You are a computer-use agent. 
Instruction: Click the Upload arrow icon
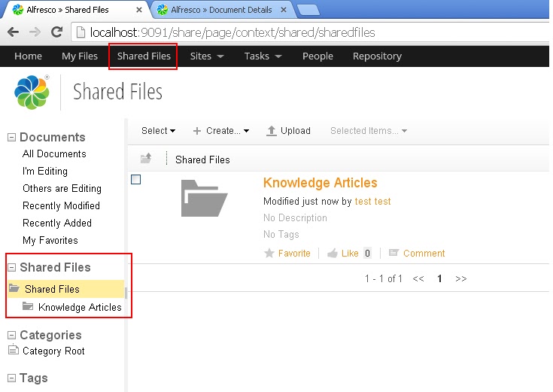point(271,131)
